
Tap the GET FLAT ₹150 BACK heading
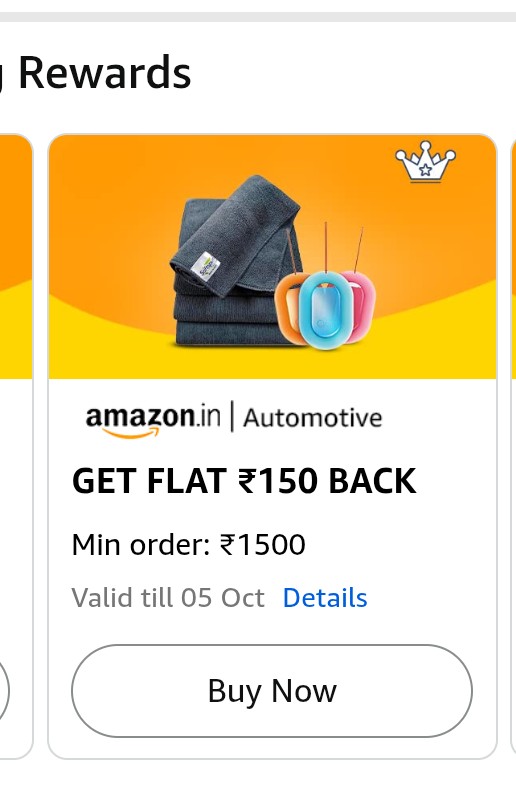(244, 480)
